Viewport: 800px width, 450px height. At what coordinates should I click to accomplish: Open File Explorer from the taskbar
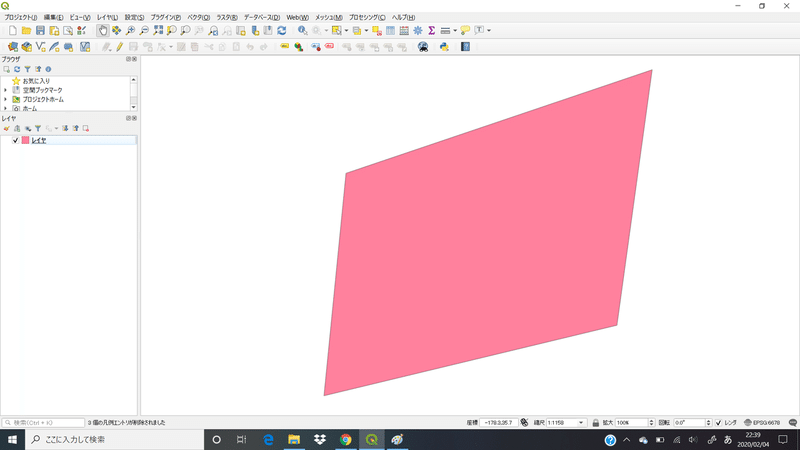click(294, 440)
